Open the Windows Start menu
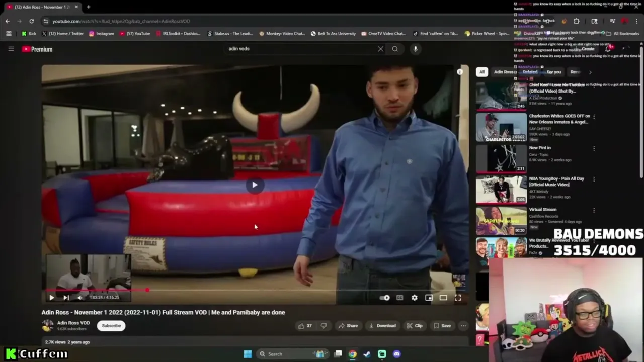Image resolution: width=644 pixels, height=362 pixels. pyautogui.click(x=248, y=354)
